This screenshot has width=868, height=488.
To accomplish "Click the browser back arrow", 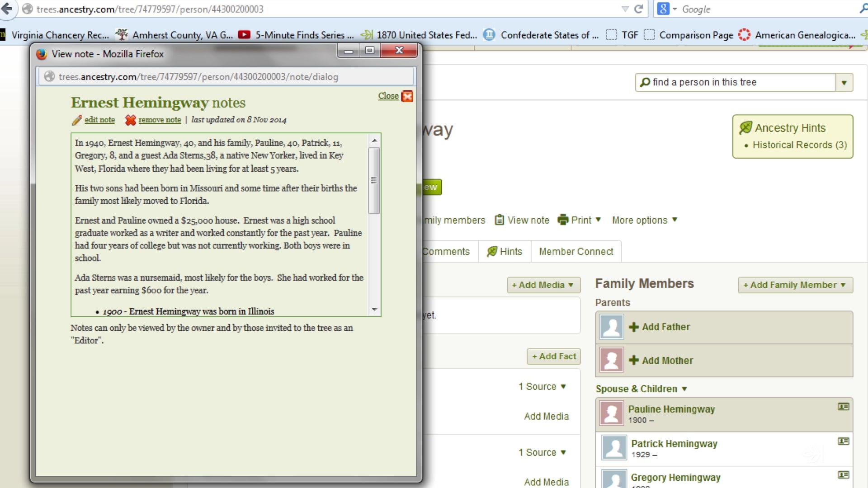I will pyautogui.click(x=7, y=9).
